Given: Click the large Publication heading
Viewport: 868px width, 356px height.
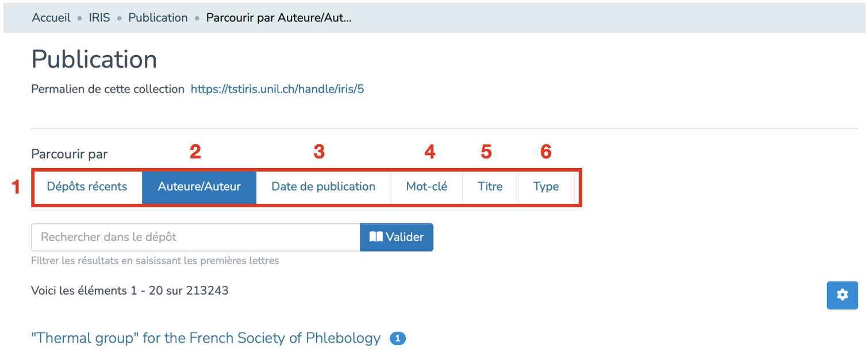Looking at the screenshot, I should click(94, 60).
